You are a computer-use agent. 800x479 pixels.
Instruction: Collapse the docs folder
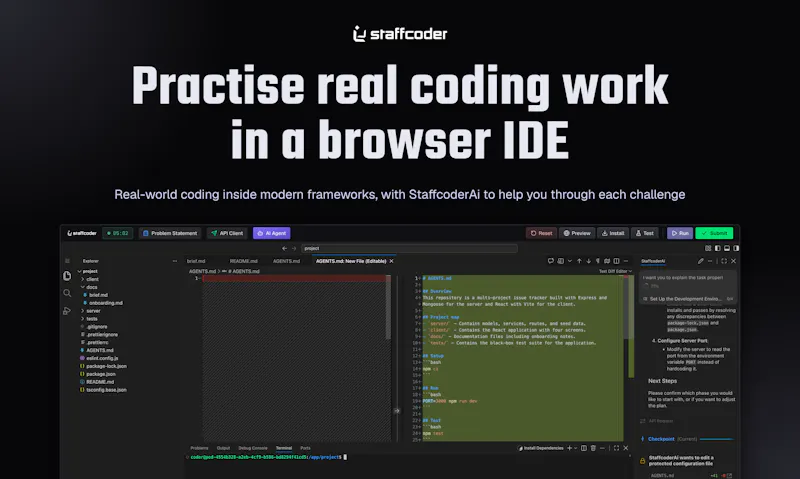click(x=83, y=287)
